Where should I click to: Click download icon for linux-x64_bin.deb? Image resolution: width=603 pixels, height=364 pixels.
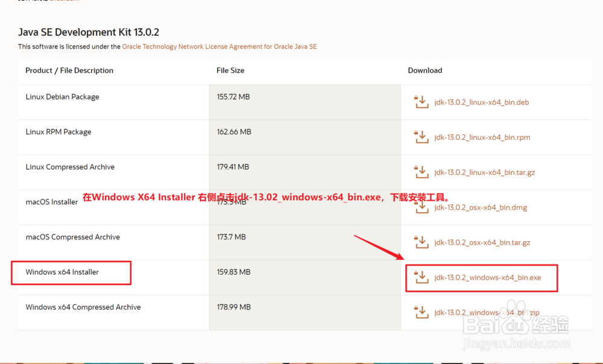421,102
